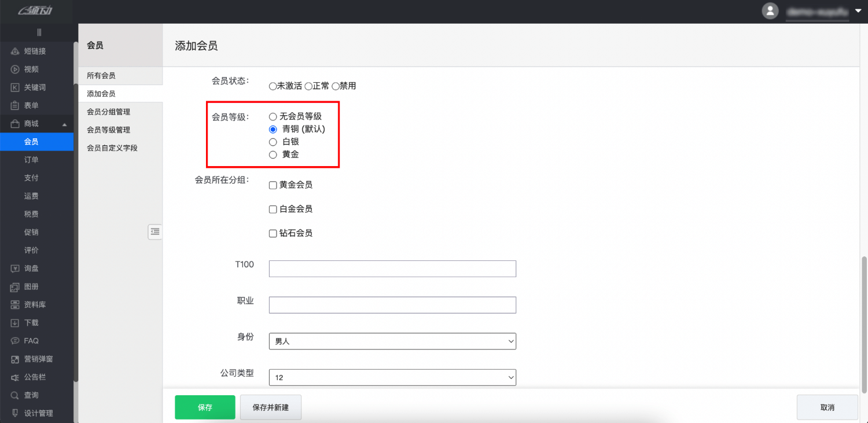This screenshot has height=423, width=868.
Task: Open the 身份 dropdown showing 男人
Action: (x=392, y=341)
